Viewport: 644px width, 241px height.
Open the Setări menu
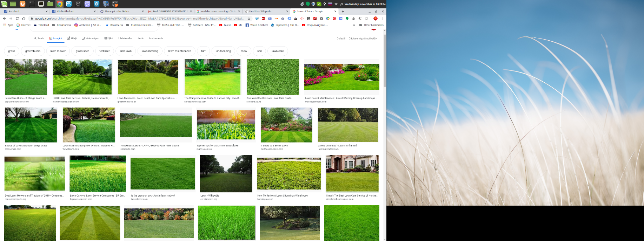(x=141, y=38)
